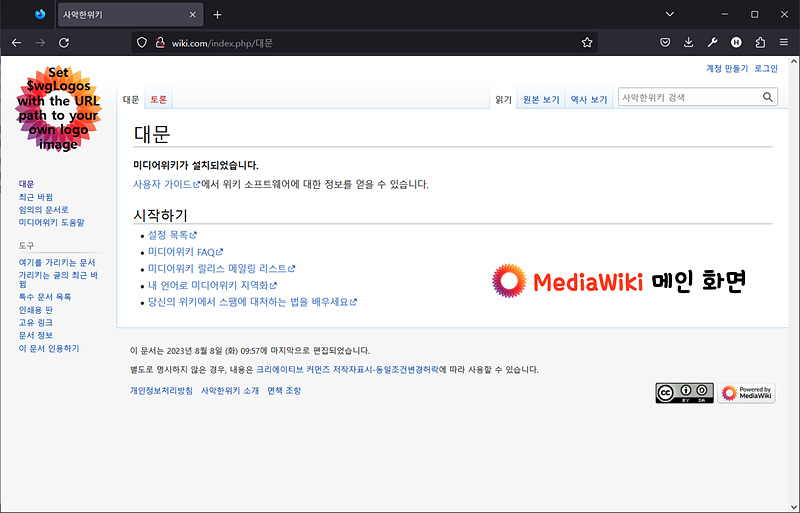The width and height of the screenshot is (800, 513).
Task: Open 내 언어로 미디어위키 지역화 link
Action: 212,285
